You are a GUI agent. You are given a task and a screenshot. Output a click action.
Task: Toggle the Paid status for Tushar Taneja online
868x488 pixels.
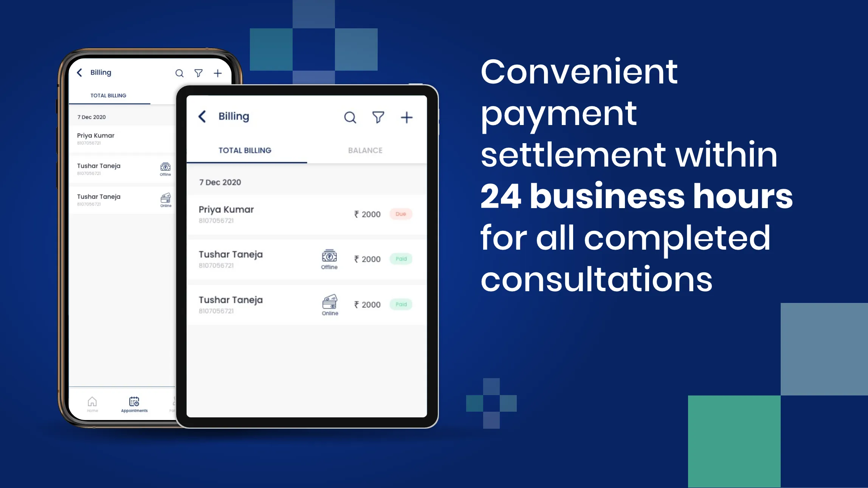(x=401, y=304)
